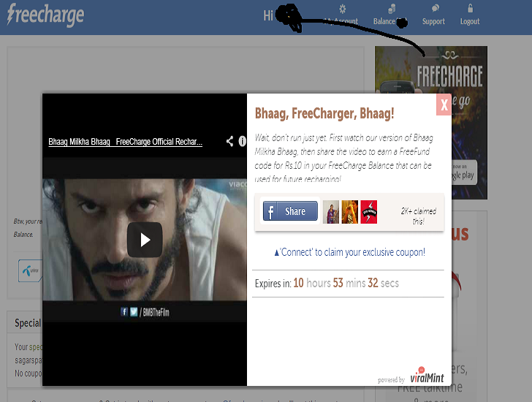Click the '2K+ claimed this!' text
Viewport: 532px width, 402px height.
coord(418,216)
